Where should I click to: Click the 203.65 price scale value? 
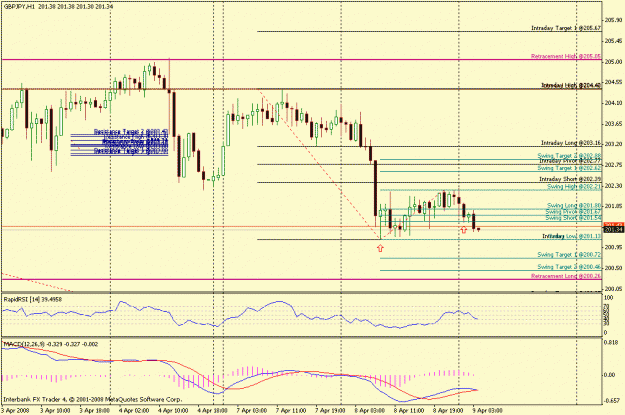click(613, 124)
